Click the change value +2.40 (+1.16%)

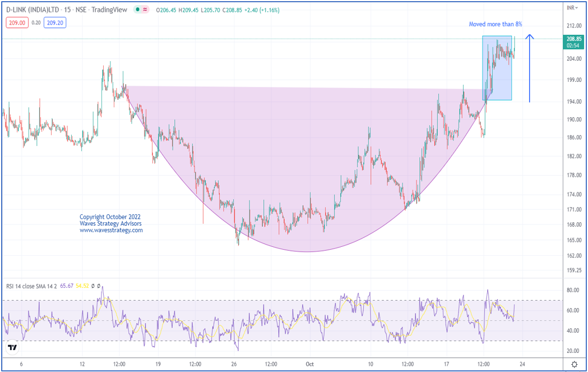(x=262, y=10)
